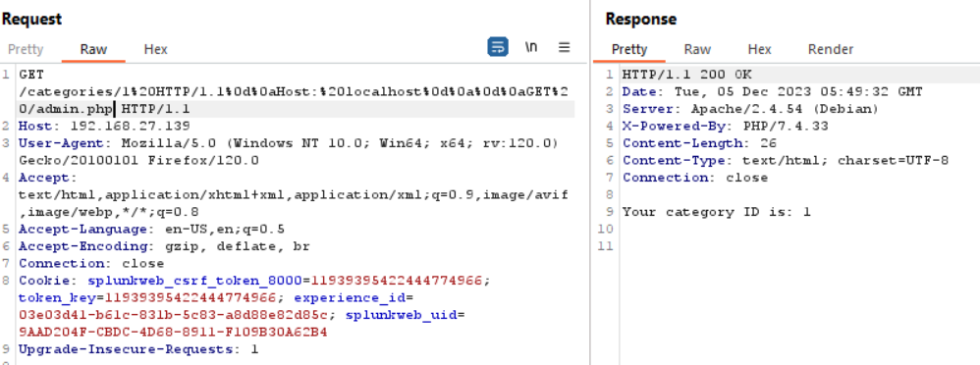This screenshot has height=365, width=980.
Task: Click the token_key cookie name
Action: click(57, 297)
